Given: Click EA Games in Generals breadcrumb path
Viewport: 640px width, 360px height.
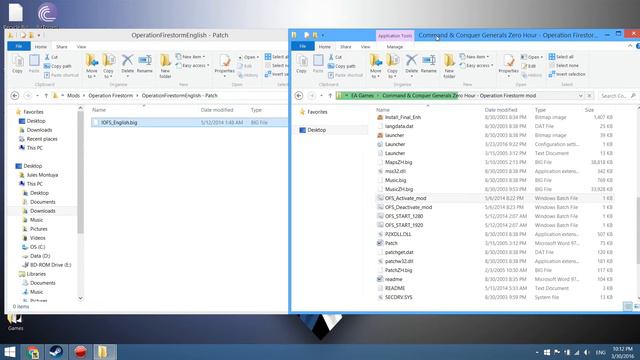Looking at the screenshot, I should click(362, 96).
